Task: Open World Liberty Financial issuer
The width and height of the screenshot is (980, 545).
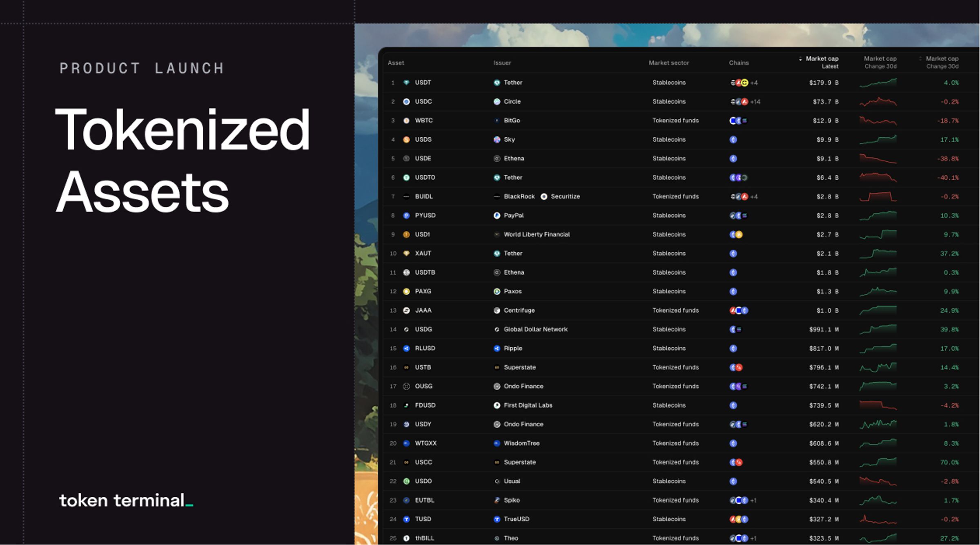Action: point(537,235)
